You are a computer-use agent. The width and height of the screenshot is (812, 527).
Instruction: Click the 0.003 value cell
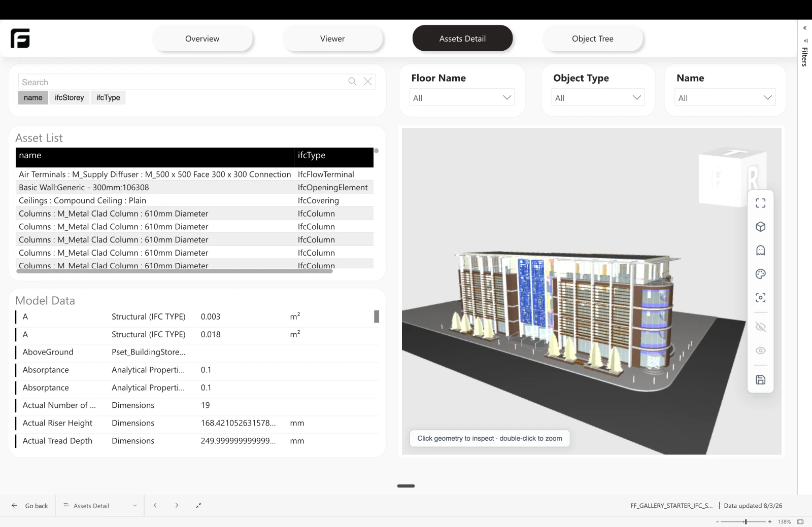211,317
